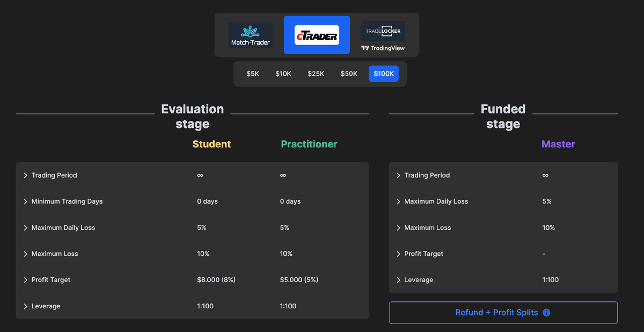Expand Evaluation stage Profit Target chevron
This screenshot has height=332, width=644.
coord(25,280)
